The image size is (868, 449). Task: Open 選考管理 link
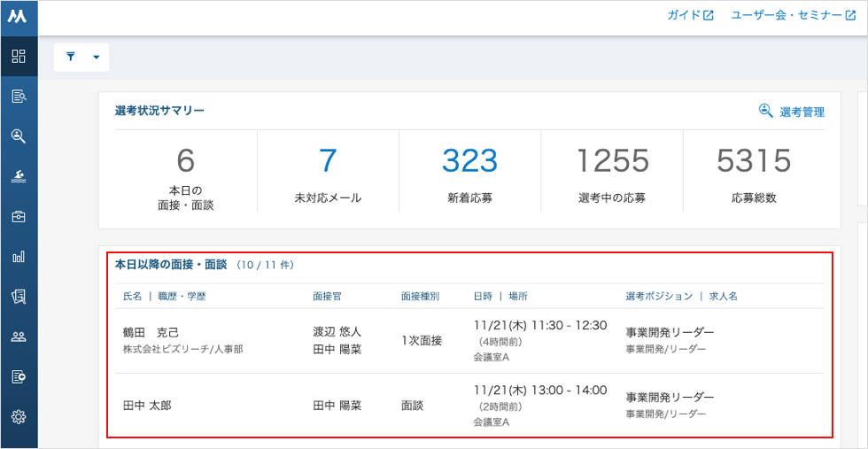click(802, 112)
